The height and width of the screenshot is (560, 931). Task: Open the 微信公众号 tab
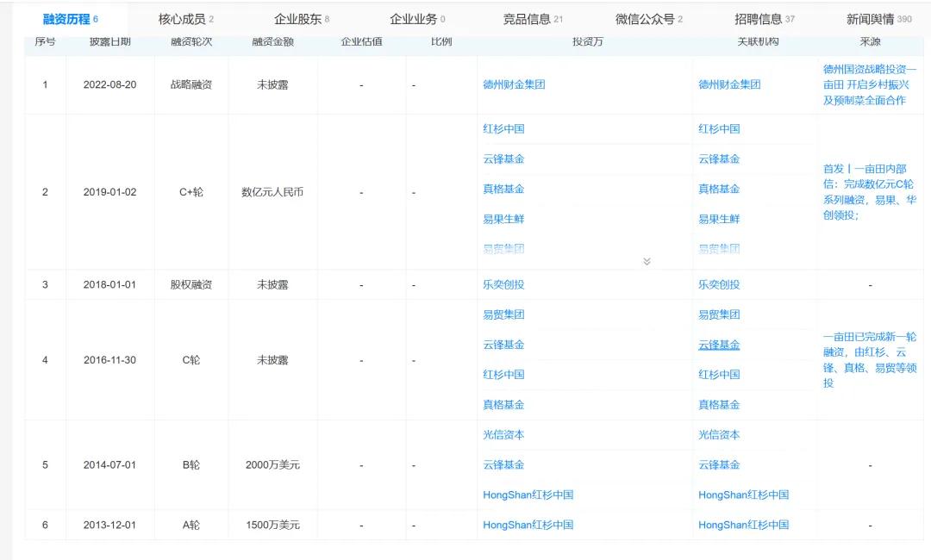(x=649, y=19)
